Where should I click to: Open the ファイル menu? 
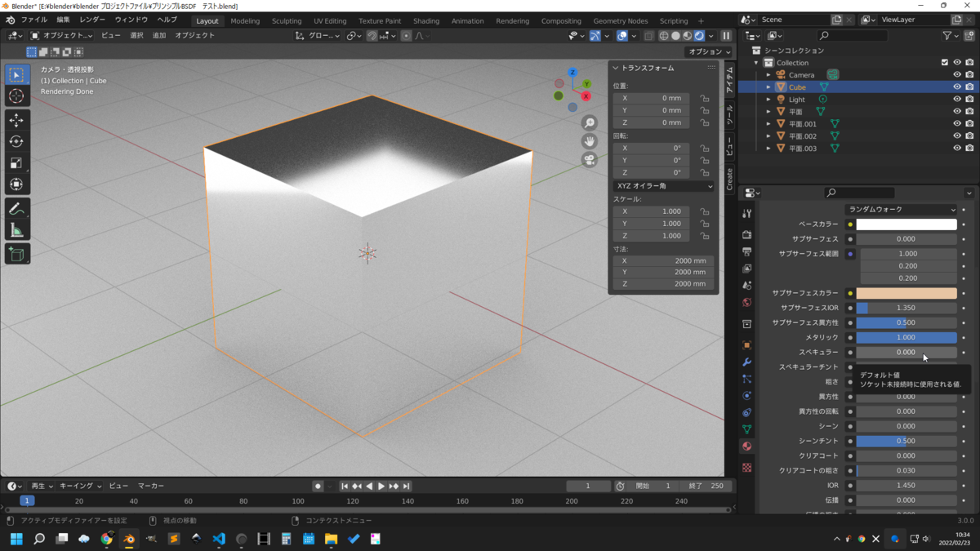pos(33,20)
